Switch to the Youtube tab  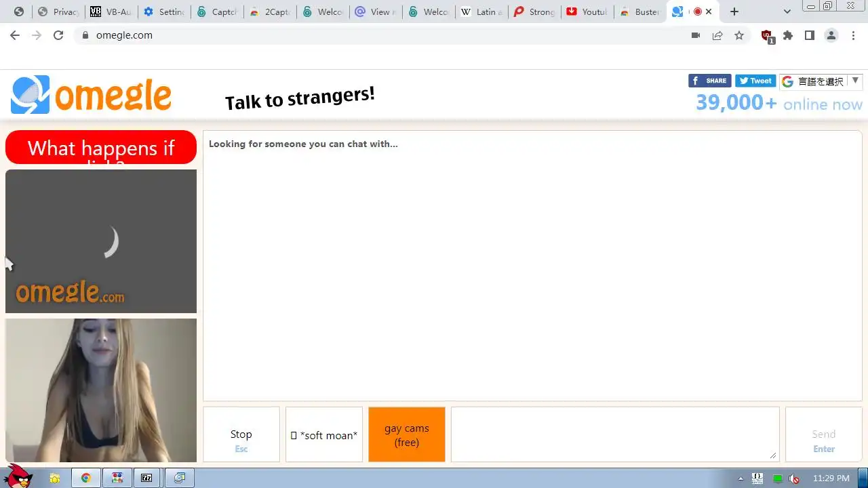coord(587,12)
